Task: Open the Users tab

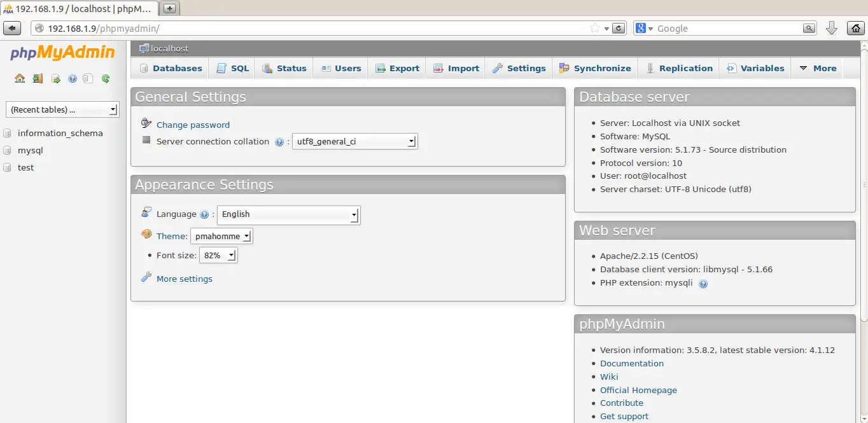Action: [x=341, y=68]
